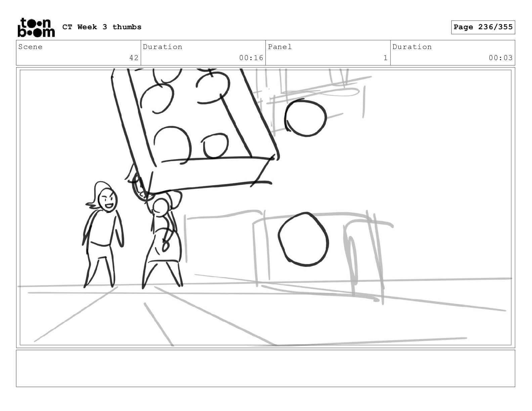Click the 'Panel' header label
The height and width of the screenshot is (411, 532).
(280, 47)
